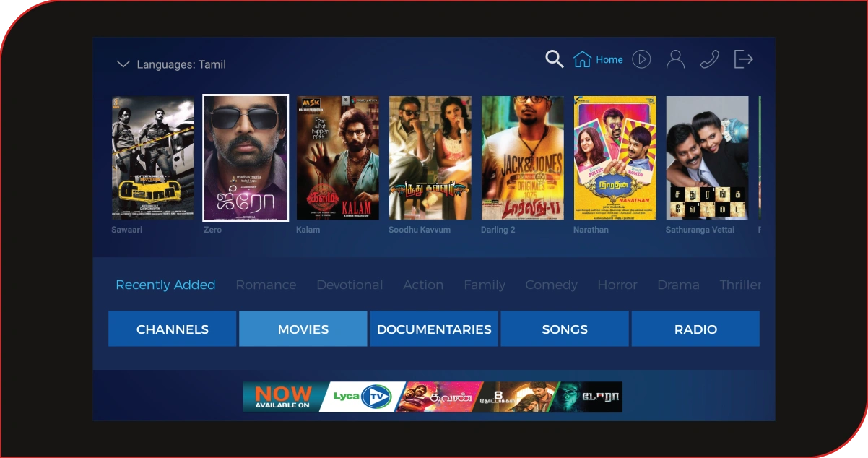The image size is (868, 458).
Task: Open the Horror genre tab
Action: (617, 285)
